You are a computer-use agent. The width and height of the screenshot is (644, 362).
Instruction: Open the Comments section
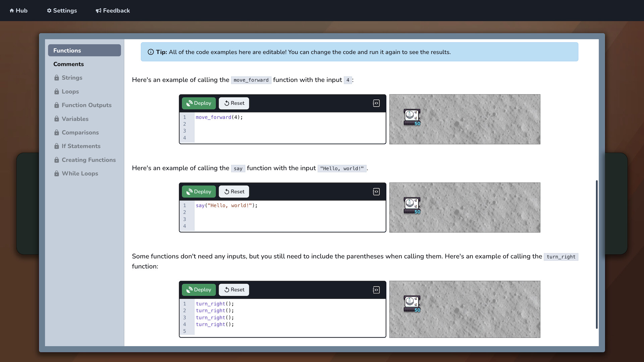pyautogui.click(x=68, y=64)
